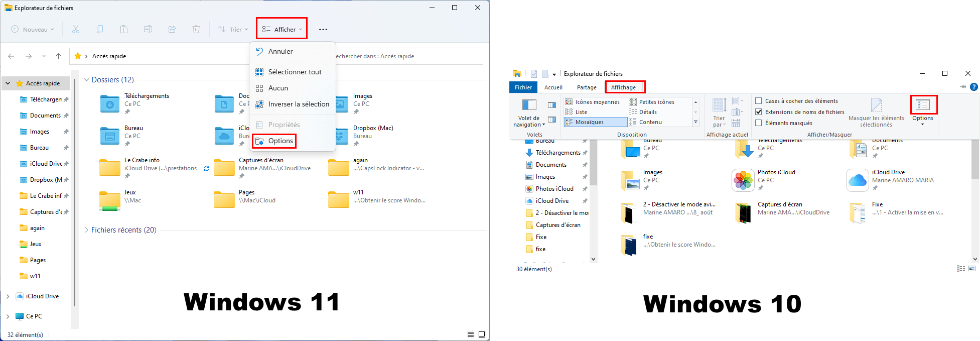Go back with the left arrow in Windows 11 Explorer
The image size is (980, 341).
pyautogui.click(x=11, y=56)
